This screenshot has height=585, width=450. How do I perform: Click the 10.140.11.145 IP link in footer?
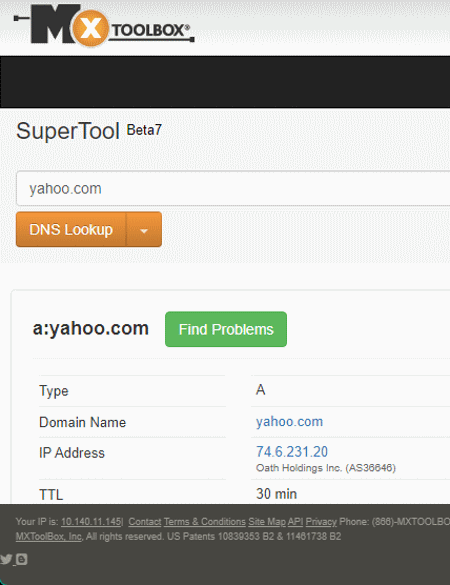[91, 522]
